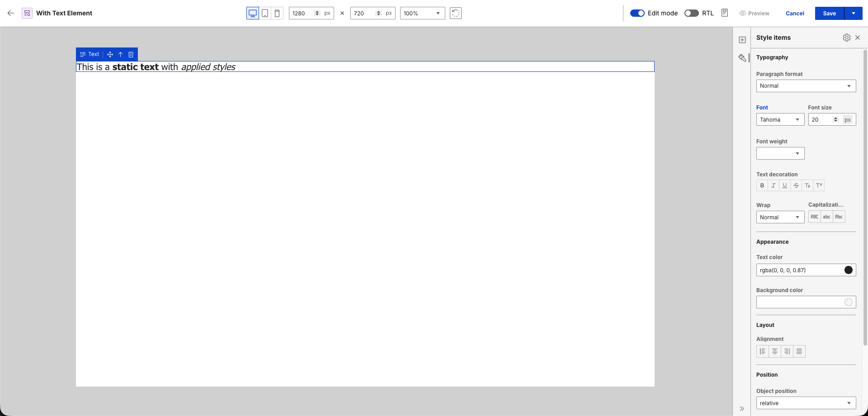The image size is (868, 416).
Task: Set capitalization to uppercase
Action: 815,217
